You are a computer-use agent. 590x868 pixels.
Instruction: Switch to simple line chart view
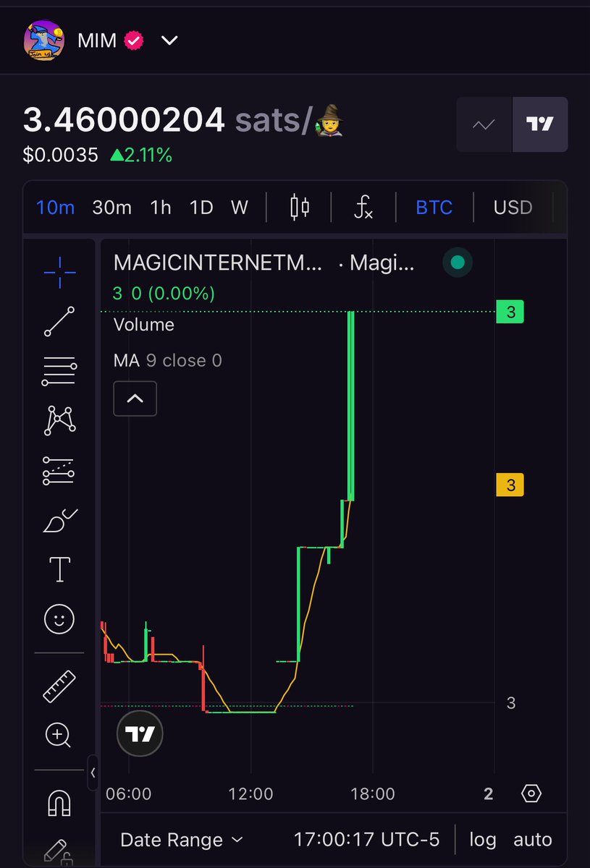tap(484, 124)
